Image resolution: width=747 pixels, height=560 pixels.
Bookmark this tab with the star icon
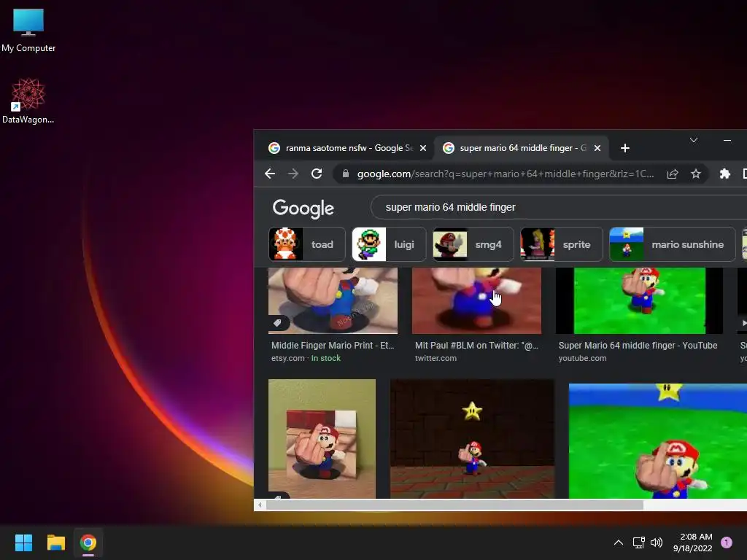click(x=695, y=174)
